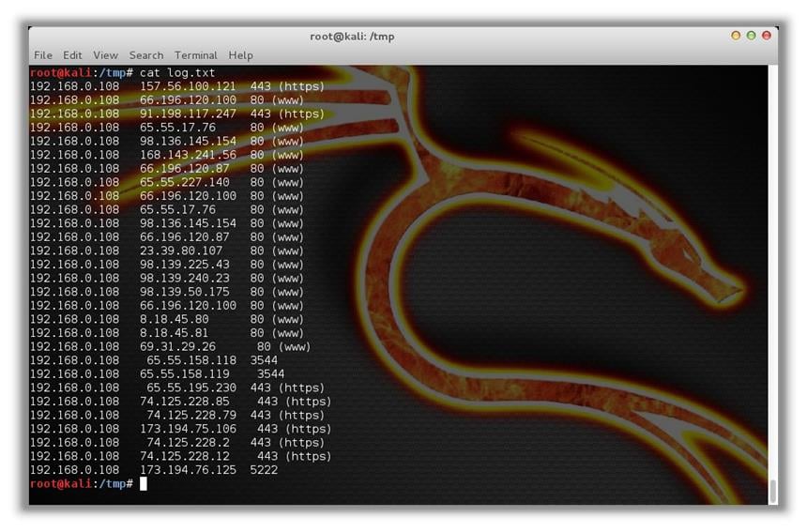
Task: Open the Help menu
Action: 241,55
